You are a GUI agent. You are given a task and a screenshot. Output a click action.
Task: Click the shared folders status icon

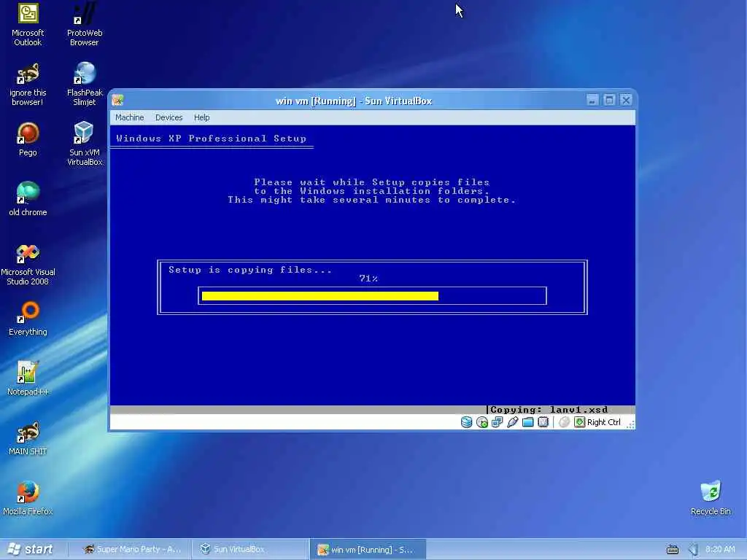(x=528, y=422)
